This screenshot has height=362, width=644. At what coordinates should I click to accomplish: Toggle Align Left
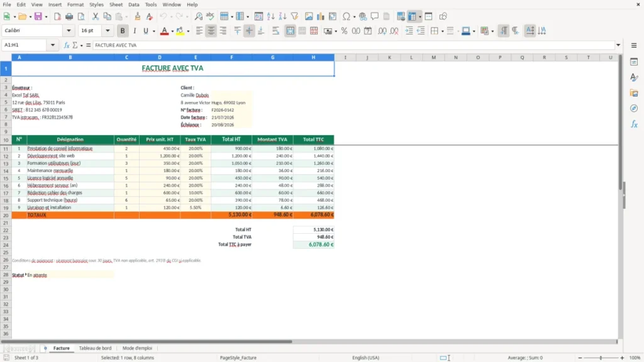point(199,31)
